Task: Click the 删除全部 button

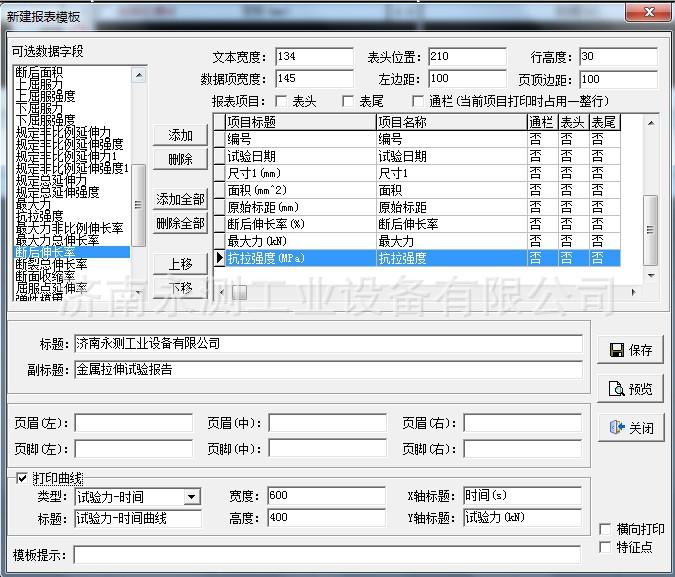Action: pyautogui.click(x=180, y=223)
